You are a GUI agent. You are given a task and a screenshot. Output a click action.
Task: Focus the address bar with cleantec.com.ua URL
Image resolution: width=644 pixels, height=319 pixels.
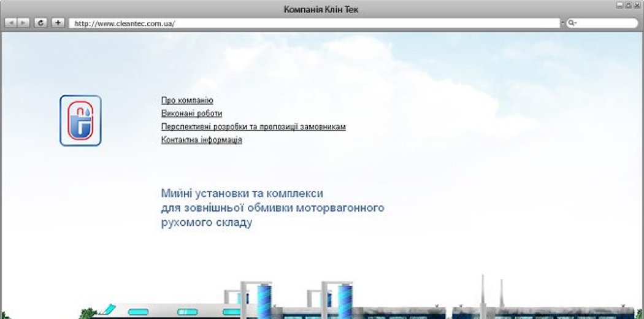(314, 23)
